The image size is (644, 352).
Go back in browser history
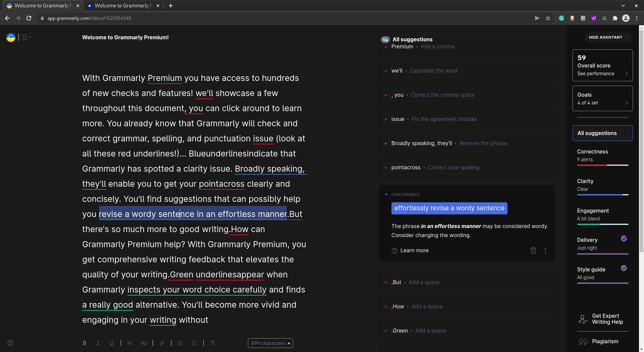[x=7, y=18]
